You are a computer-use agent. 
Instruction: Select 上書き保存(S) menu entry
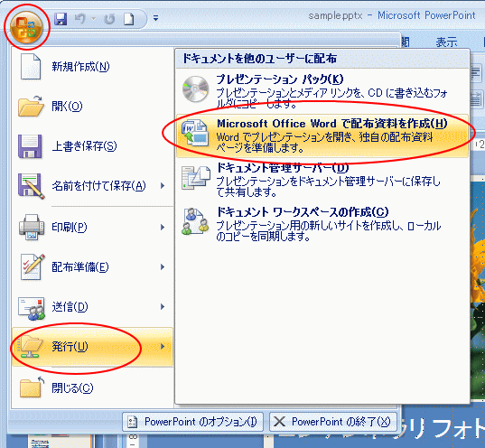92,146
